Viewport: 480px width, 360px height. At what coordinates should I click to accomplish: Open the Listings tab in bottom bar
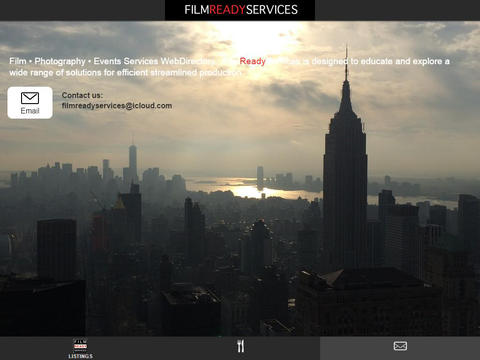click(80, 348)
